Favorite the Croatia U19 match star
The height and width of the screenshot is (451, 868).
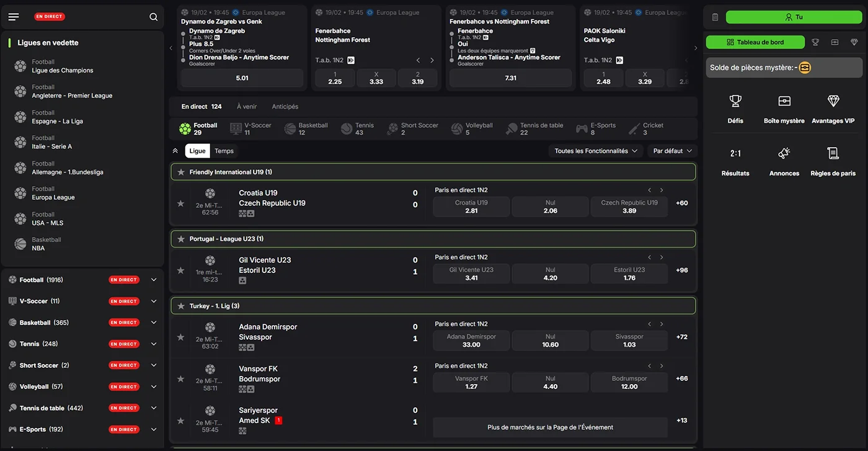click(x=180, y=203)
